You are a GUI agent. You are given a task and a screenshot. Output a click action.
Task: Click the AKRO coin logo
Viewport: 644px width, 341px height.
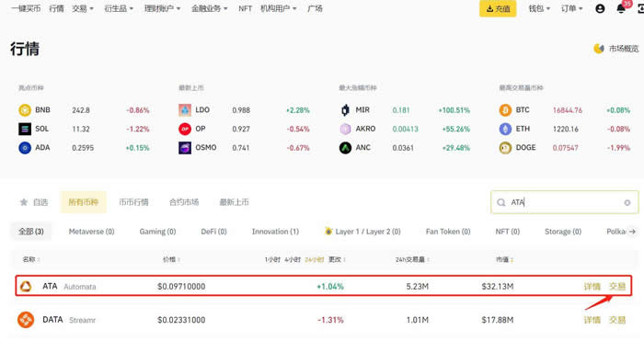[x=345, y=129]
